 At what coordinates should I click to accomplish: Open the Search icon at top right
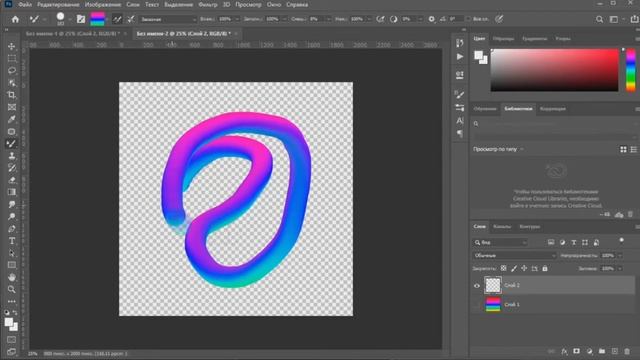click(x=599, y=19)
